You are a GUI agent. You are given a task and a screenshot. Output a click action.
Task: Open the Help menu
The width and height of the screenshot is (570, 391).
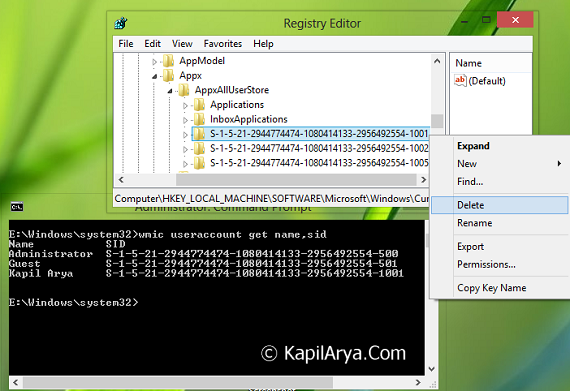pyautogui.click(x=263, y=44)
